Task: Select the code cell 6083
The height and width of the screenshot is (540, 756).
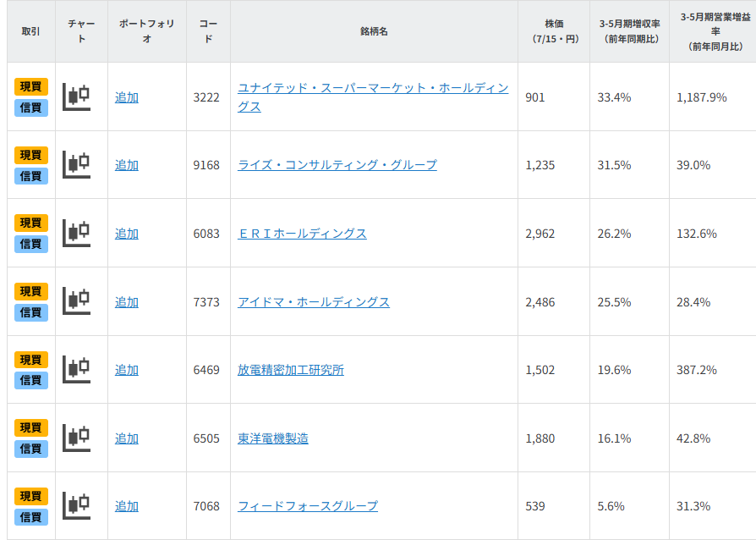Action: point(206,234)
